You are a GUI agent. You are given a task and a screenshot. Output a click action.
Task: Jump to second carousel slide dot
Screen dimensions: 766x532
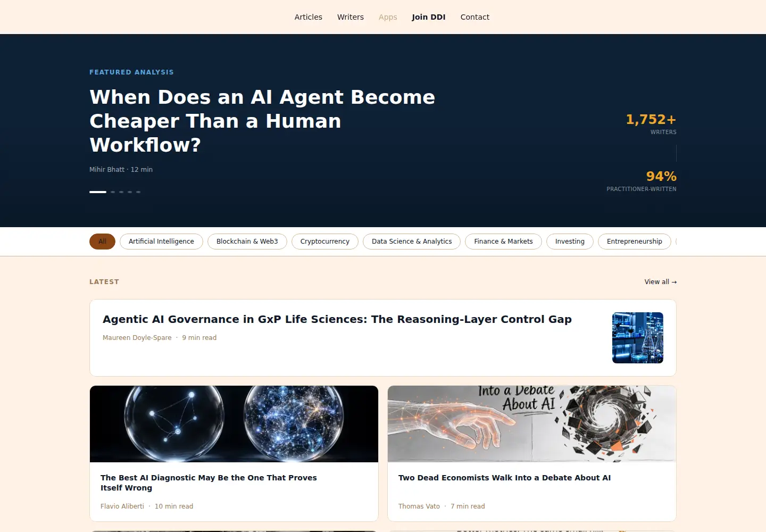click(x=113, y=192)
